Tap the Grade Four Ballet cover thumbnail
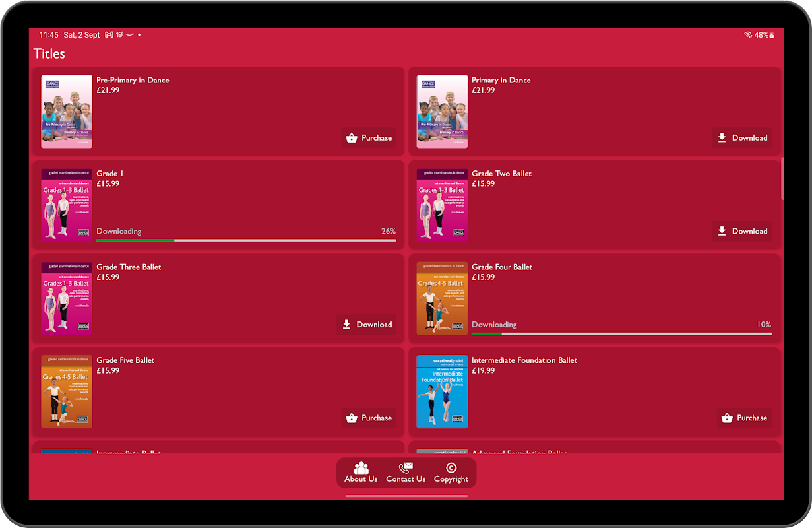The image size is (812, 528). 442,298
